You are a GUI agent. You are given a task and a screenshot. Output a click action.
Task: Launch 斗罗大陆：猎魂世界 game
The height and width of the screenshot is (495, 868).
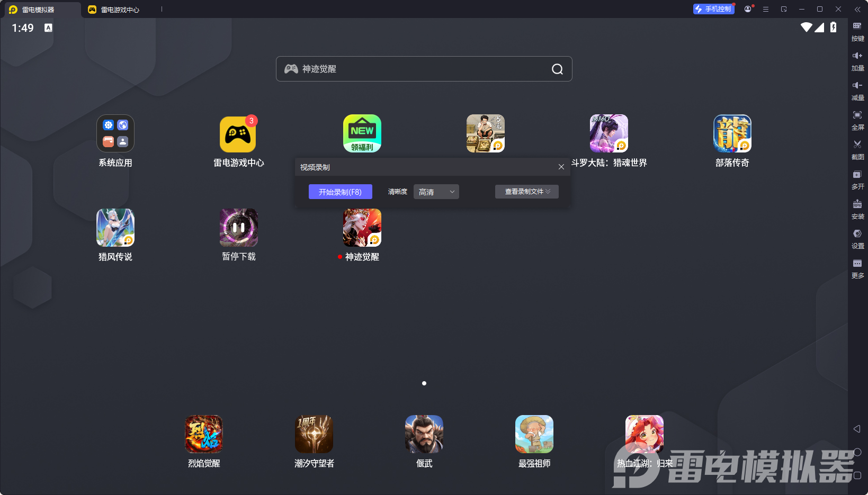609,133
